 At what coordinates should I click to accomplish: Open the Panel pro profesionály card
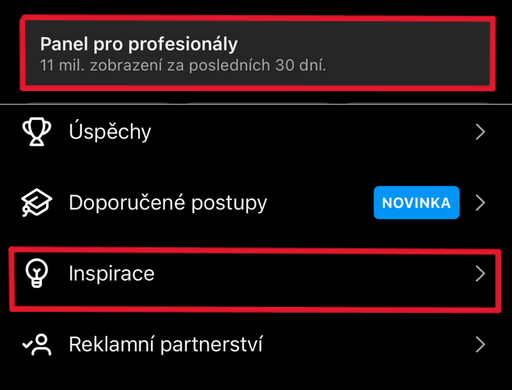coord(257,53)
